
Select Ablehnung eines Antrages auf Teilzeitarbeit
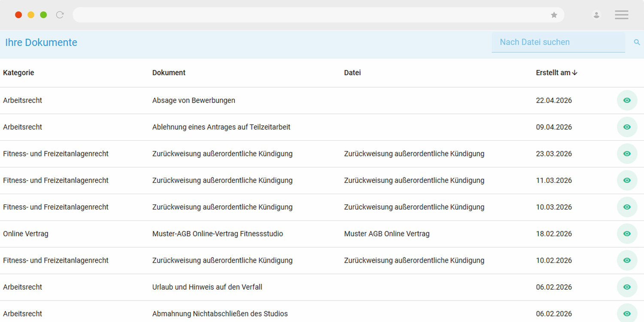[221, 127]
